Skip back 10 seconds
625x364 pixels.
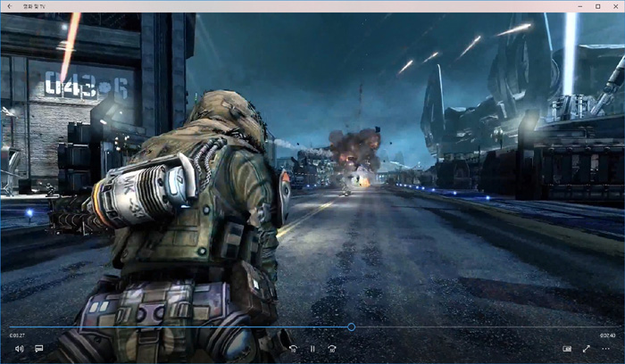[x=293, y=349]
